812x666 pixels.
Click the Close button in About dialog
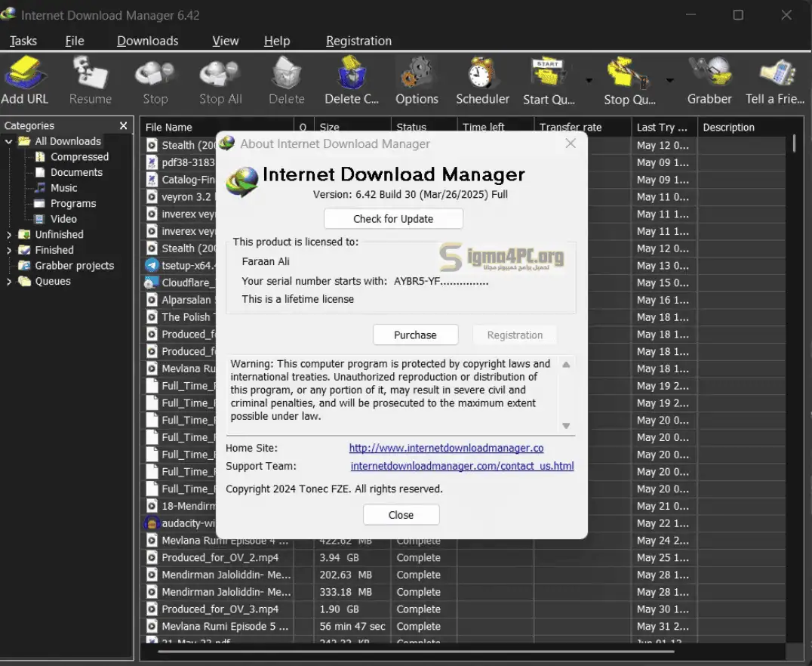[x=401, y=515]
